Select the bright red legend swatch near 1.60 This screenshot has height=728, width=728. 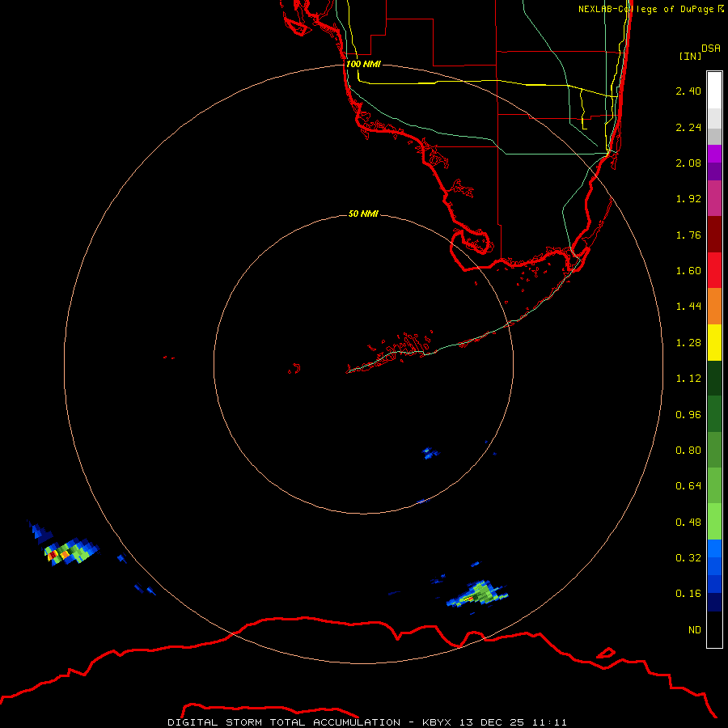714,270
